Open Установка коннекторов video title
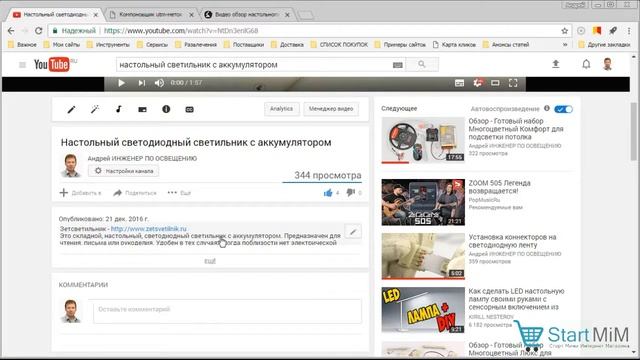 tap(512, 241)
